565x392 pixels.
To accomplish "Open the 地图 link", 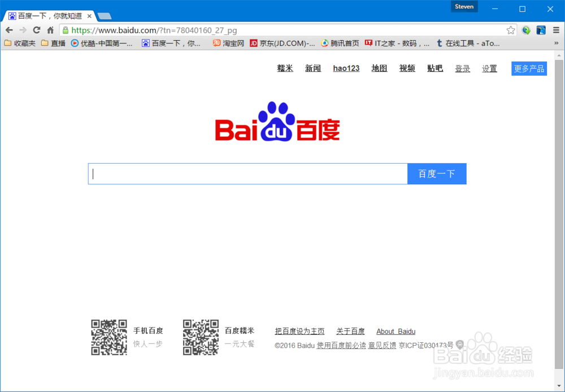I will [380, 68].
